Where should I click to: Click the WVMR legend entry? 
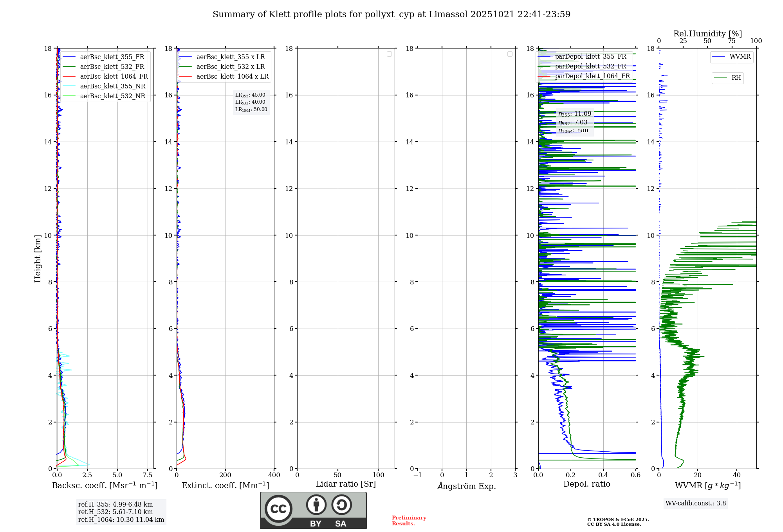click(x=740, y=57)
